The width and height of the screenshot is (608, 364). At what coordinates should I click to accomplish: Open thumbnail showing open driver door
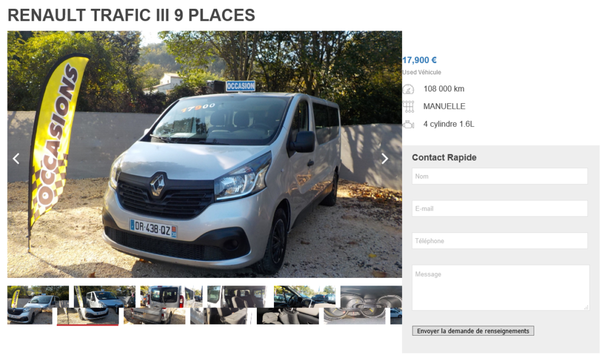[x=296, y=304]
